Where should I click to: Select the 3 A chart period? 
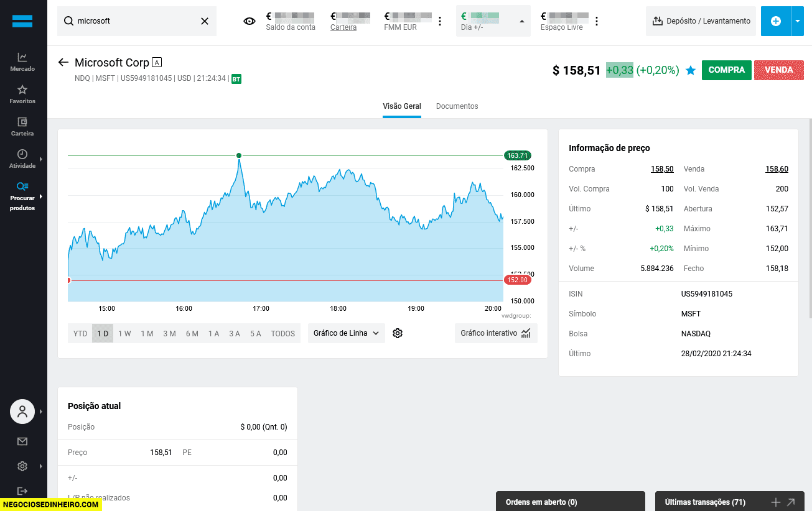(x=234, y=334)
